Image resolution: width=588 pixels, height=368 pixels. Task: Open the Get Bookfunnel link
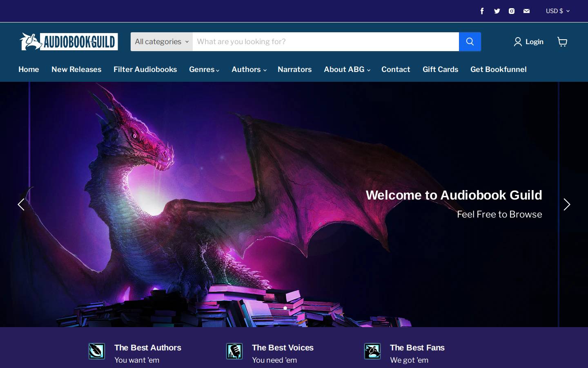click(498, 70)
